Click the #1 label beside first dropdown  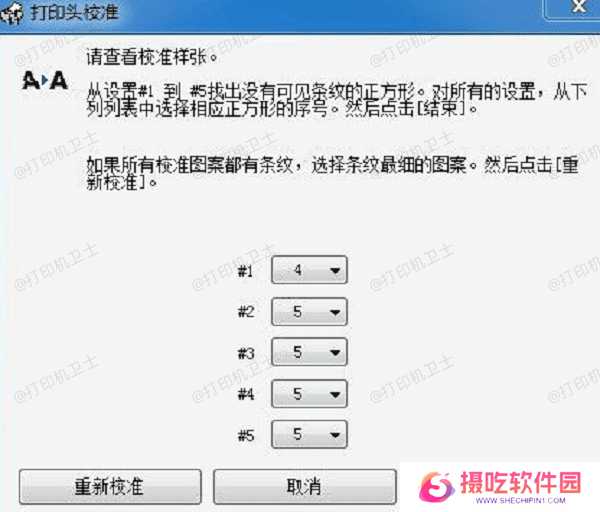click(x=245, y=271)
